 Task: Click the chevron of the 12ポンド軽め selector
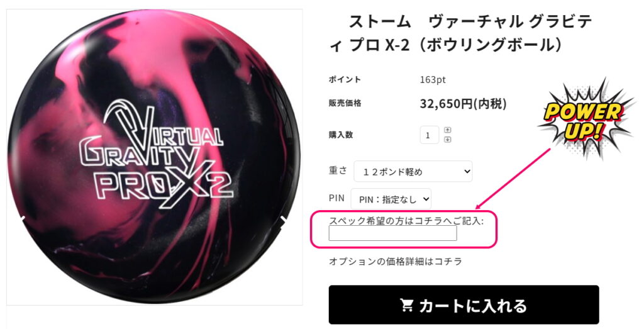(x=467, y=172)
